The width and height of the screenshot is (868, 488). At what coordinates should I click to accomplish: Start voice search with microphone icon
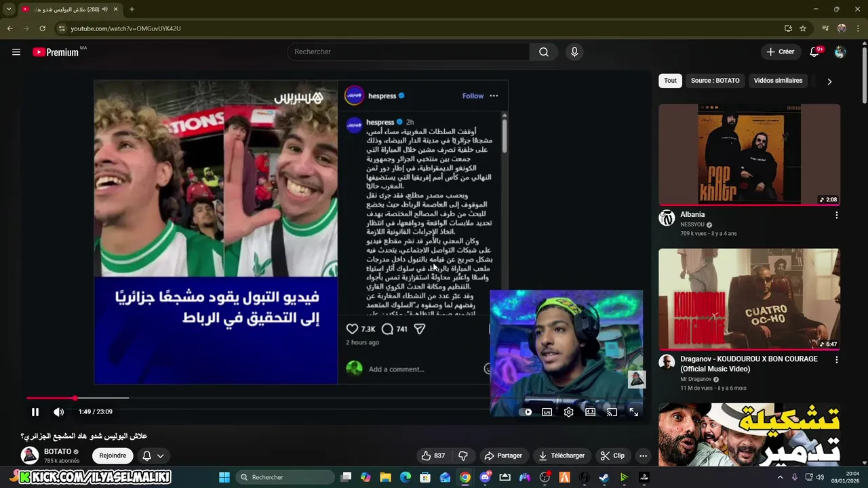pyautogui.click(x=574, y=52)
